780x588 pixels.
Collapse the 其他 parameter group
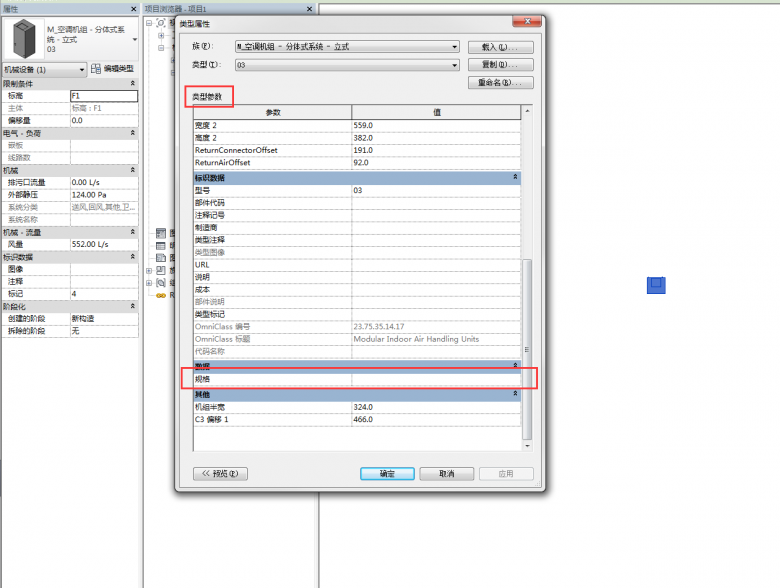[515, 394]
